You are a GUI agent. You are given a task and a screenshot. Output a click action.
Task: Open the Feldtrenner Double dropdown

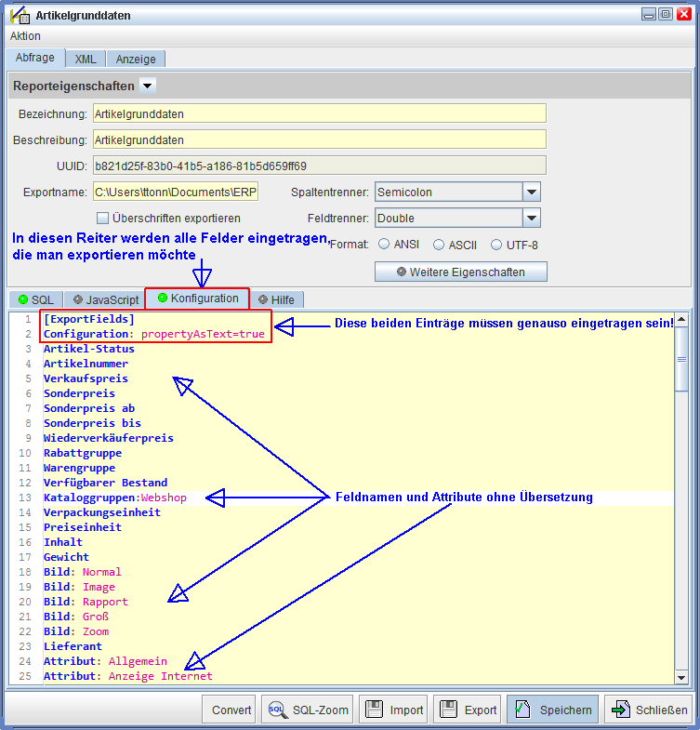click(531, 219)
